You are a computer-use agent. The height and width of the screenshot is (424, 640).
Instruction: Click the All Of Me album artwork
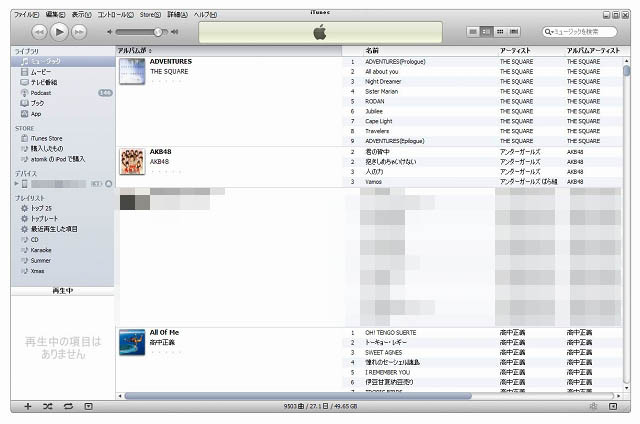[132, 342]
